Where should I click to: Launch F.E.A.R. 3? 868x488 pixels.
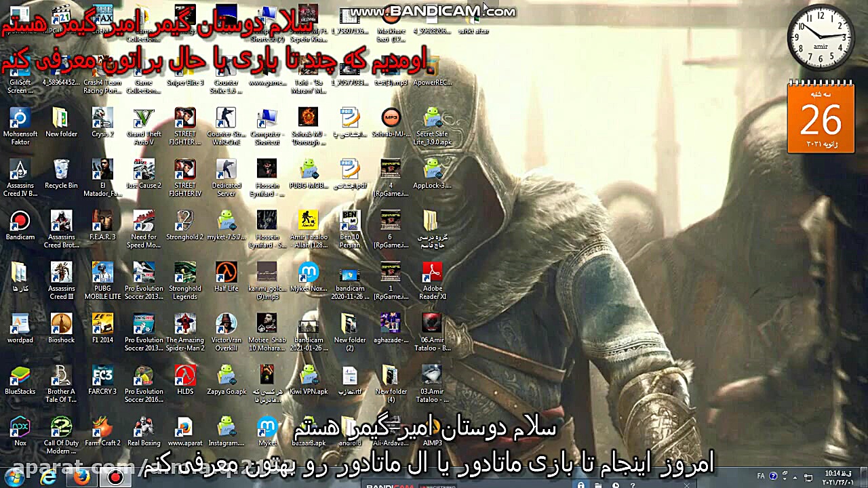(102, 226)
